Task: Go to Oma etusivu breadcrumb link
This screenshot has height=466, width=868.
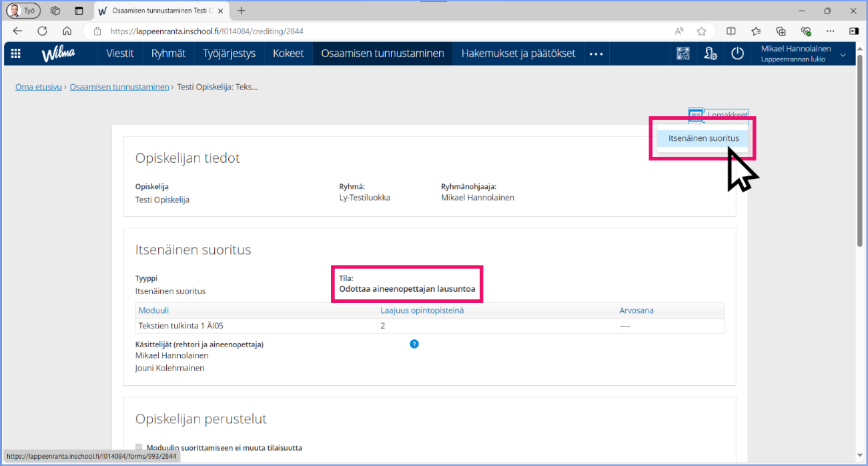Action: pos(39,87)
